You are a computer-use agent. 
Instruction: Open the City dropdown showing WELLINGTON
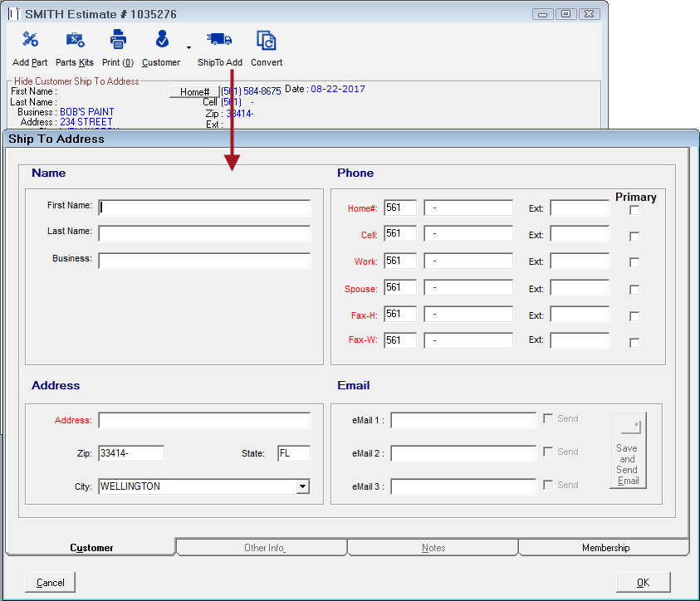tap(302, 485)
